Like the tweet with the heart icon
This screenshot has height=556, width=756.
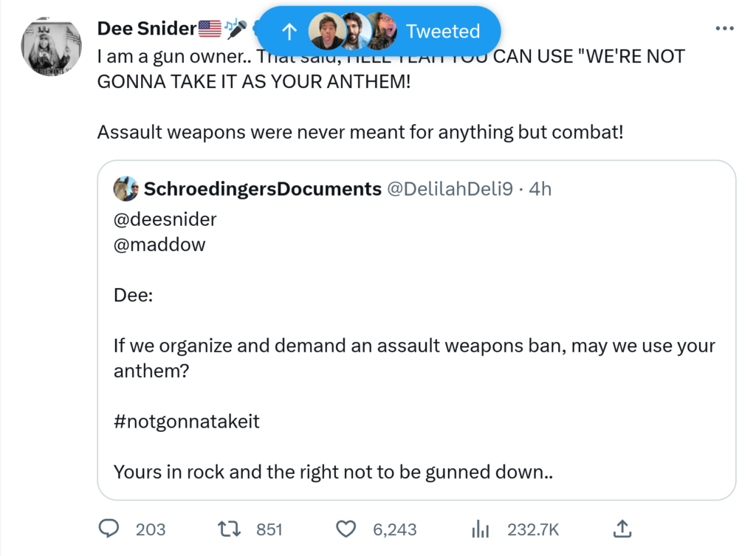346,529
